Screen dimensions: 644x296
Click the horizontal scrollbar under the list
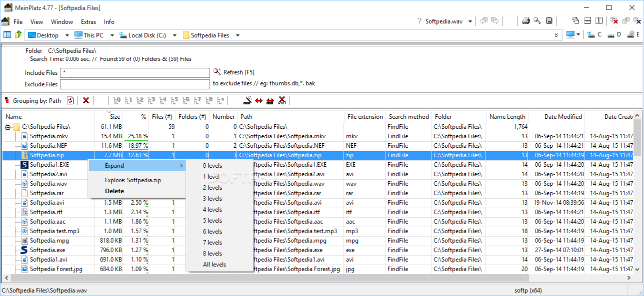point(318,277)
